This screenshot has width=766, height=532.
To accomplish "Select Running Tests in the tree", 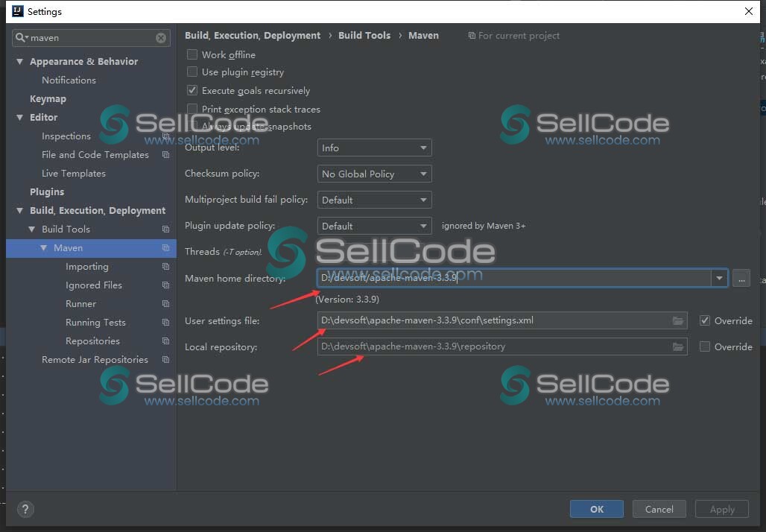I will pos(95,323).
